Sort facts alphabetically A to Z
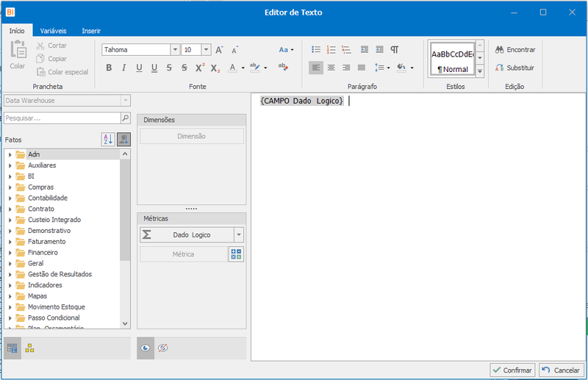This screenshot has height=380, width=588. tap(108, 140)
